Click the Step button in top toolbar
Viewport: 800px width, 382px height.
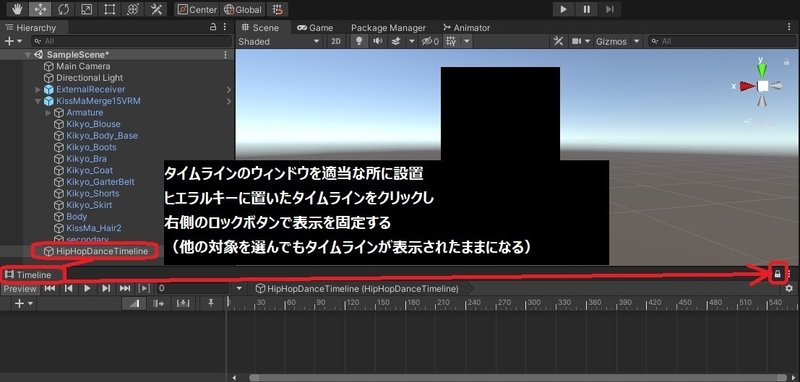click(x=610, y=9)
